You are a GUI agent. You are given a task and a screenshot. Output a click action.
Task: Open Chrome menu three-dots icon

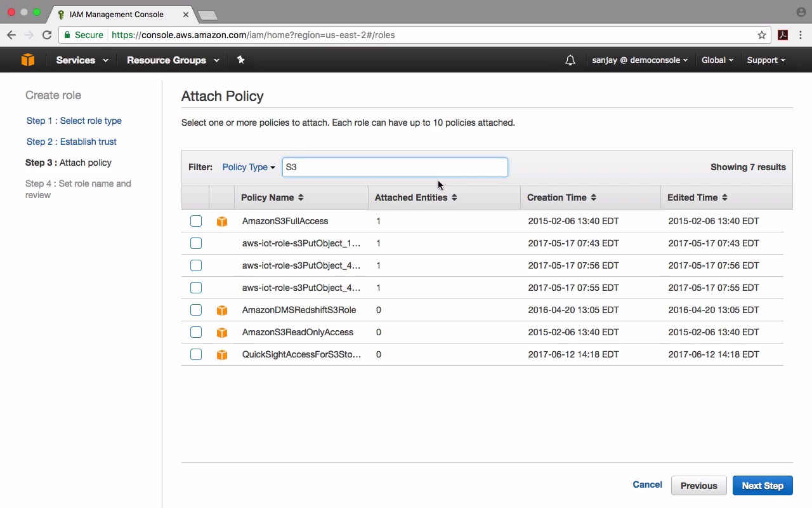pos(801,35)
